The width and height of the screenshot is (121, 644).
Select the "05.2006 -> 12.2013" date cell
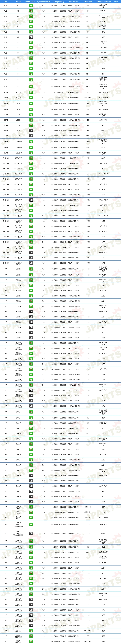pyautogui.click(x=59, y=518)
